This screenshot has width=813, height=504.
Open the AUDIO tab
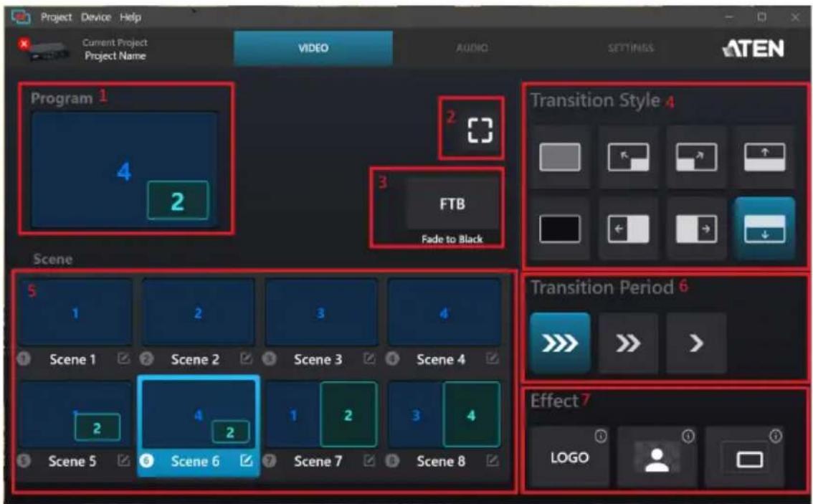click(x=472, y=48)
